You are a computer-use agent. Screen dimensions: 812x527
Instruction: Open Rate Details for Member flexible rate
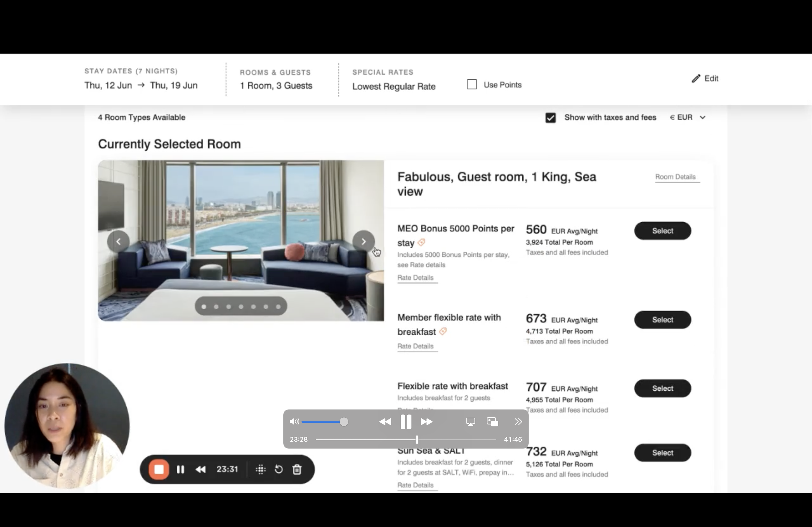pos(415,346)
